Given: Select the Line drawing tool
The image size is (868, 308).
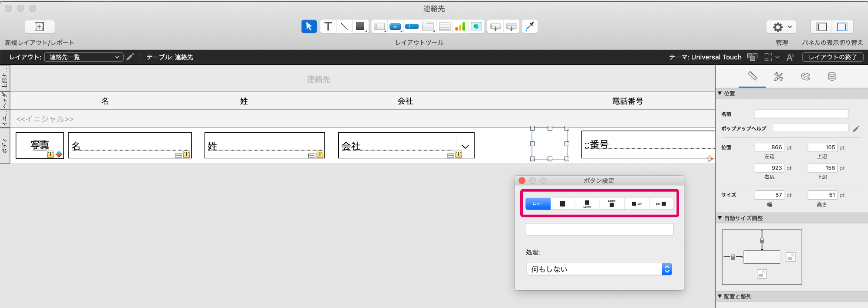Looking at the screenshot, I should coord(344,26).
